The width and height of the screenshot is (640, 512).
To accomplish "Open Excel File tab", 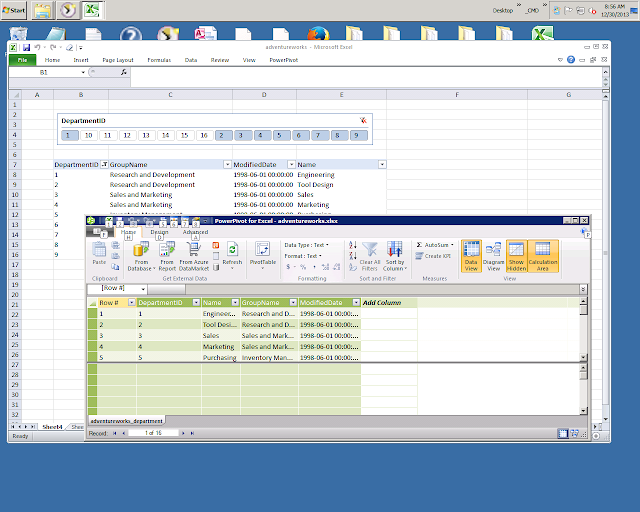I will click(x=22, y=60).
